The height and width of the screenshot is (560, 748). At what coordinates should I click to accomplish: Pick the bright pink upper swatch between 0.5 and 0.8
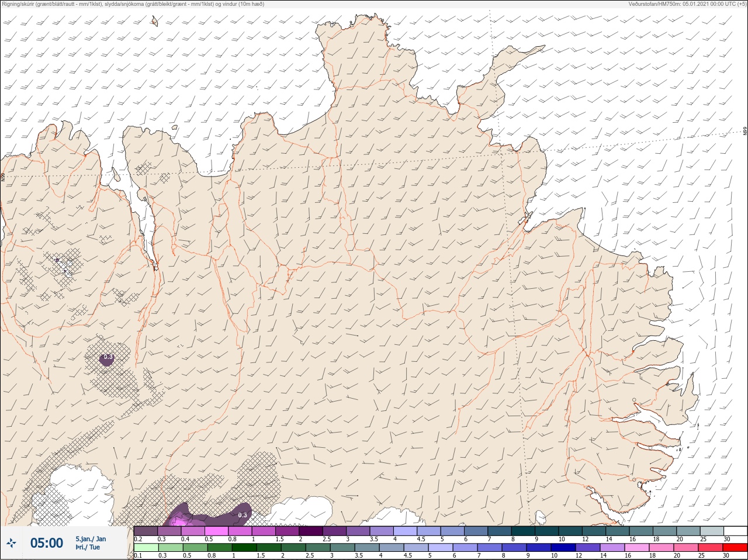[x=216, y=531]
